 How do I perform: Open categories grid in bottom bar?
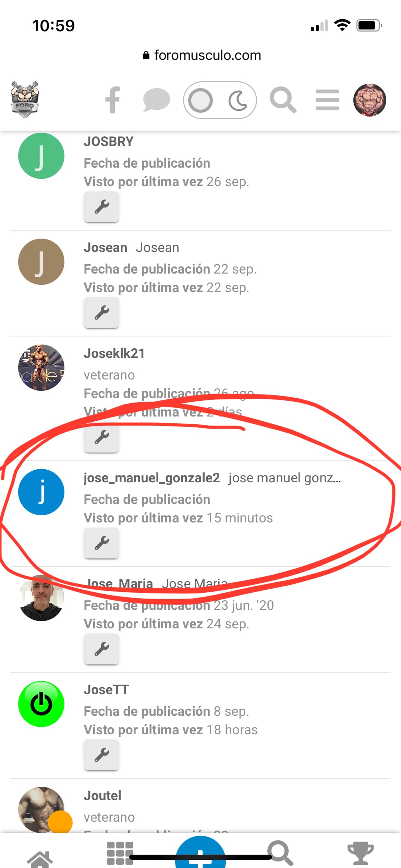[x=120, y=853]
